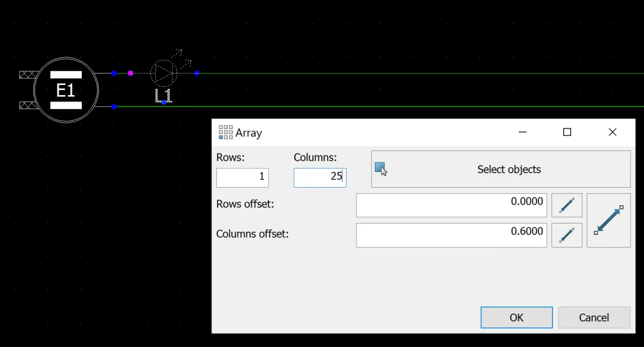The height and width of the screenshot is (347, 644).
Task: Pick rows offset distance with the measure icon
Action: pos(567,205)
